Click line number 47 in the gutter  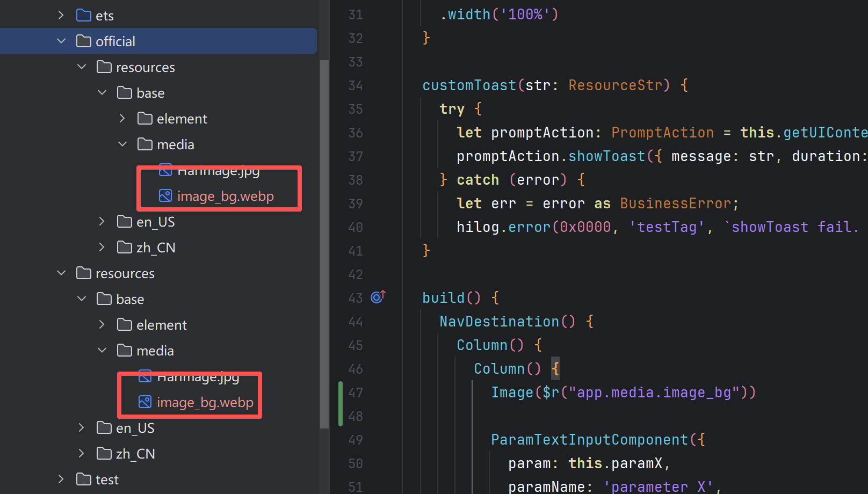(x=356, y=393)
